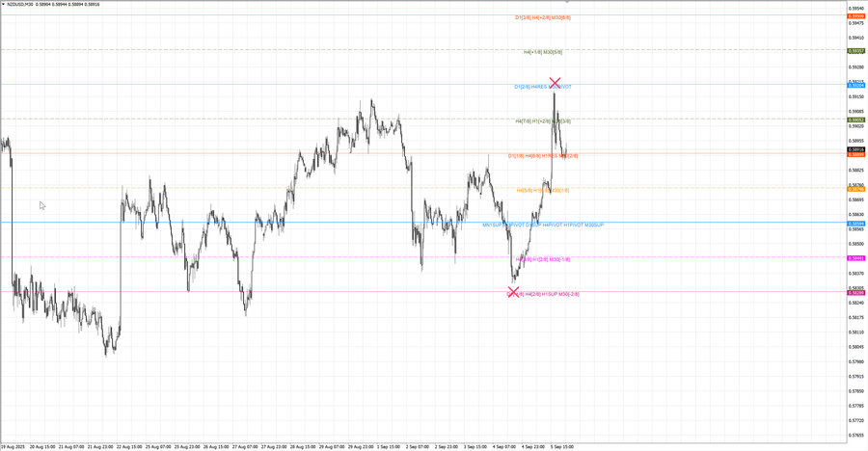Click the dark pink 0.58289 price tag
The image size is (868, 451).
pyautogui.click(x=855, y=293)
